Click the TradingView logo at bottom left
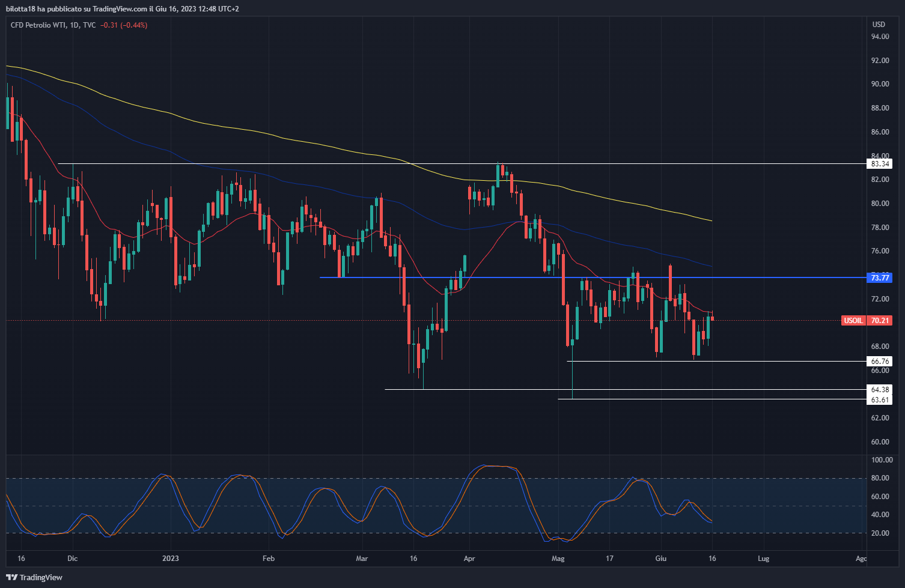 pyautogui.click(x=34, y=577)
